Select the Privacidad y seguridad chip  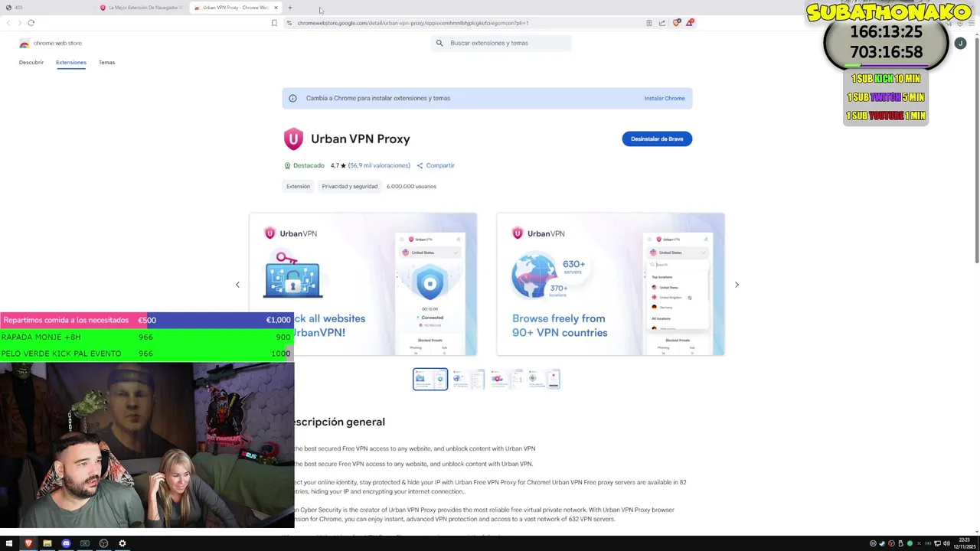(x=350, y=186)
